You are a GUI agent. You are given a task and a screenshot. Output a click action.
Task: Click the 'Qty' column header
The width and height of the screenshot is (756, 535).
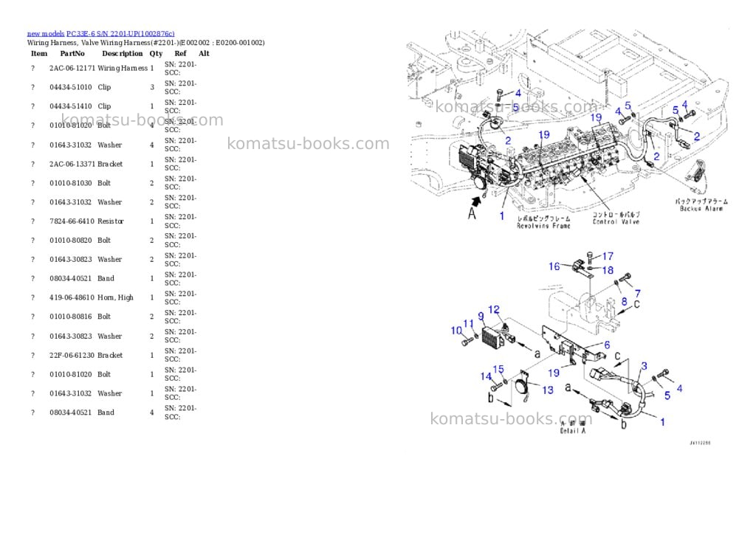[156, 53]
